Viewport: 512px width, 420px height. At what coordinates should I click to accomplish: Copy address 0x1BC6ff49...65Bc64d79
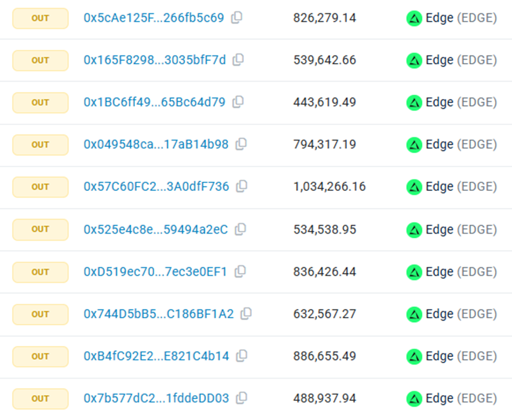tap(238, 102)
